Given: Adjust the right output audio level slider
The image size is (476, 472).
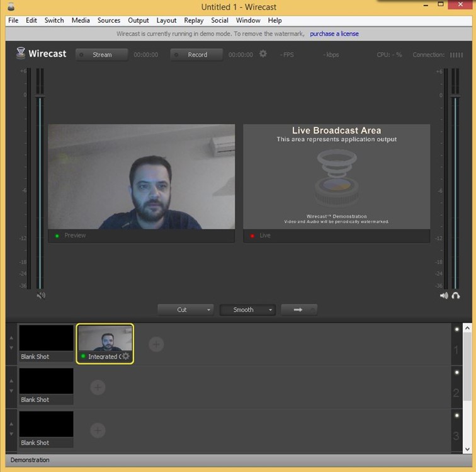Looking at the screenshot, I should (x=455, y=96).
